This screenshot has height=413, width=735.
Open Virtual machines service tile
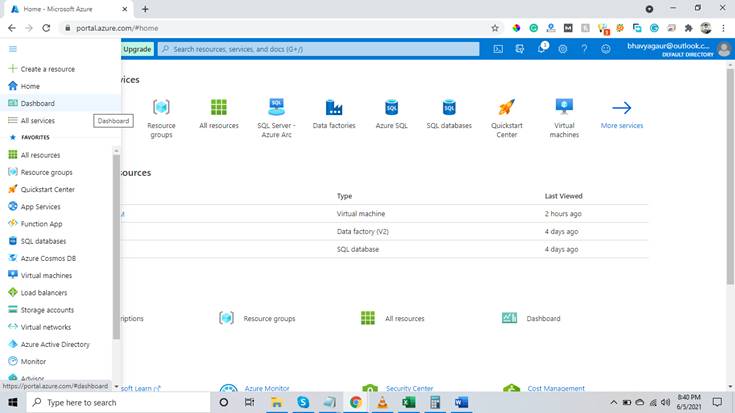[564, 118]
